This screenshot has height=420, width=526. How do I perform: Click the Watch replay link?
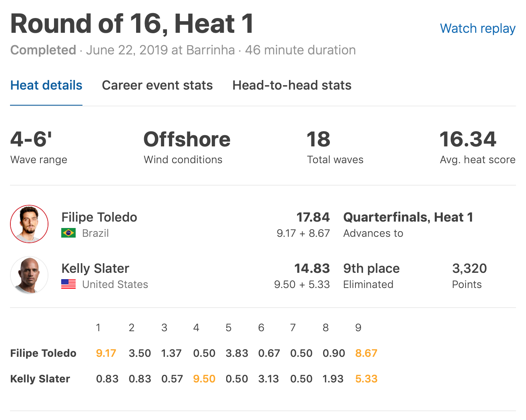click(x=478, y=28)
